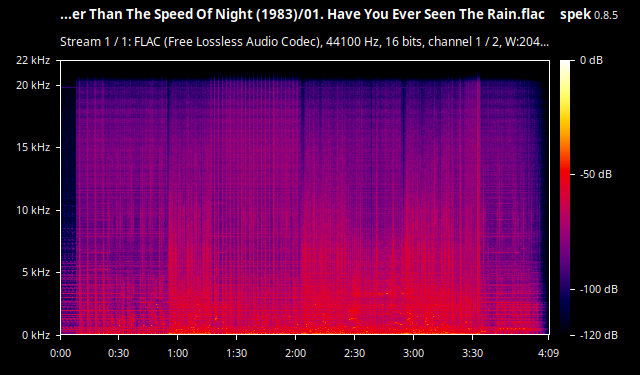Screen dimensions: 640x375
Task: Click the '15 kHz' frequency axis label
Action: click(33, 147)
